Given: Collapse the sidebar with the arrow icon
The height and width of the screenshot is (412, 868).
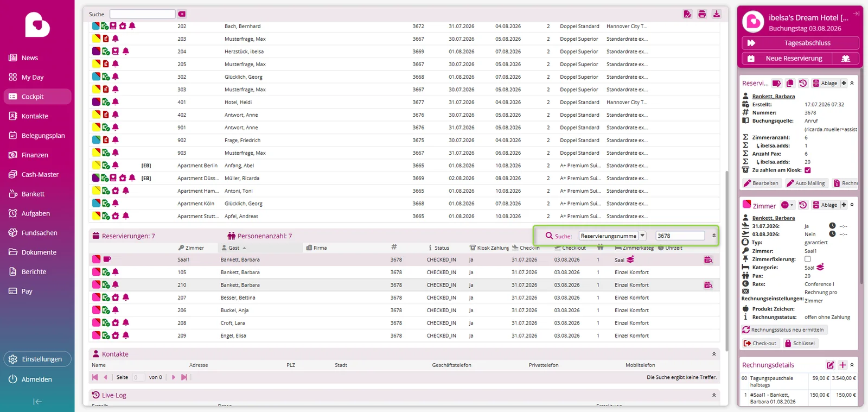Looking at the screenshot, I should (37, 402).
